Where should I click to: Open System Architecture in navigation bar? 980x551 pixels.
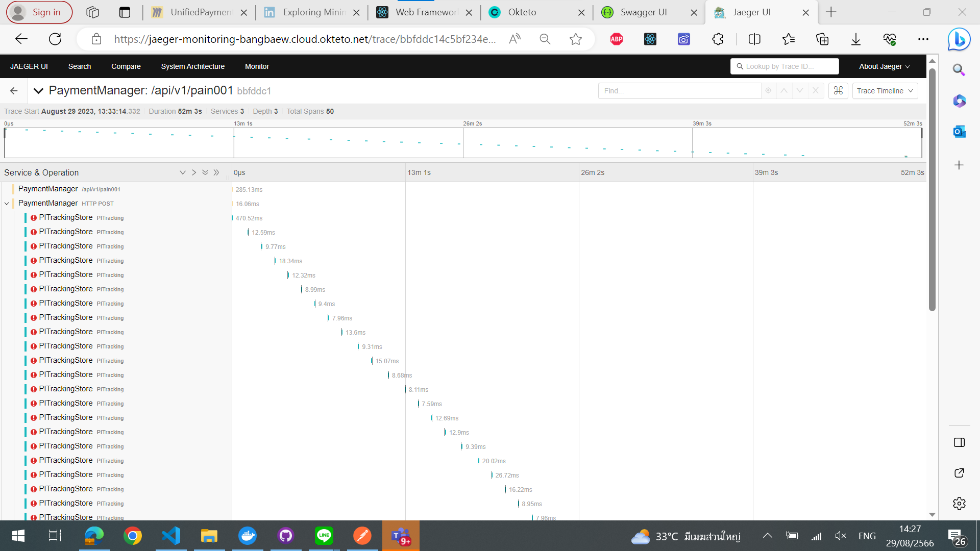(192, 66)
